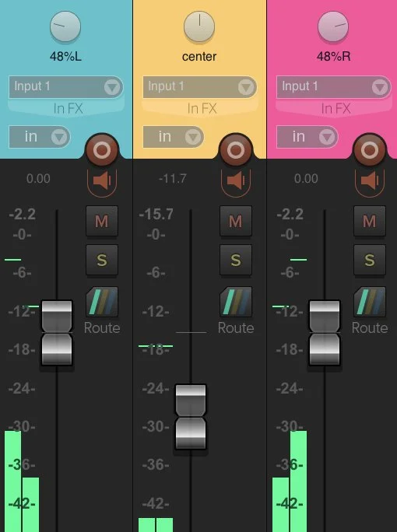397x532 pixels.
Task: Mute the blue 48%L track
Action: pyautogui.click(x=102, y=221)
